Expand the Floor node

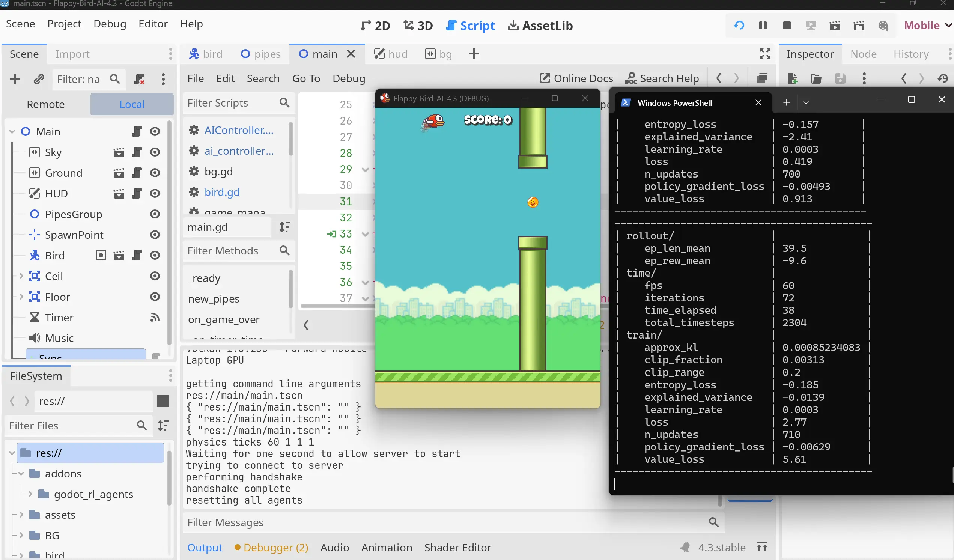(x=21, y=297)
